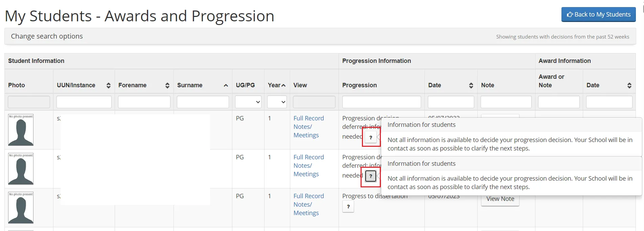Click the Forename filter field

click(144, 102)
